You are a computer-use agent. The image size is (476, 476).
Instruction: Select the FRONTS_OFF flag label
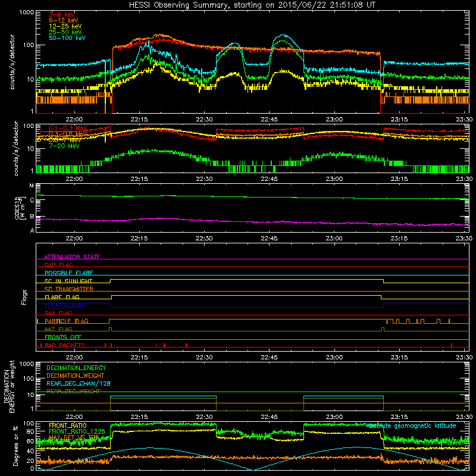[x=63, y=337]
